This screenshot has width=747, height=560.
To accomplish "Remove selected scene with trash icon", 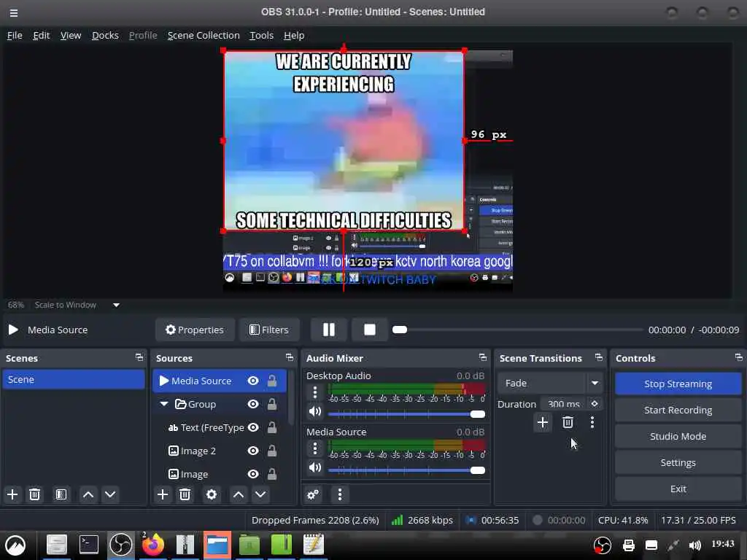I will (34, 494).
